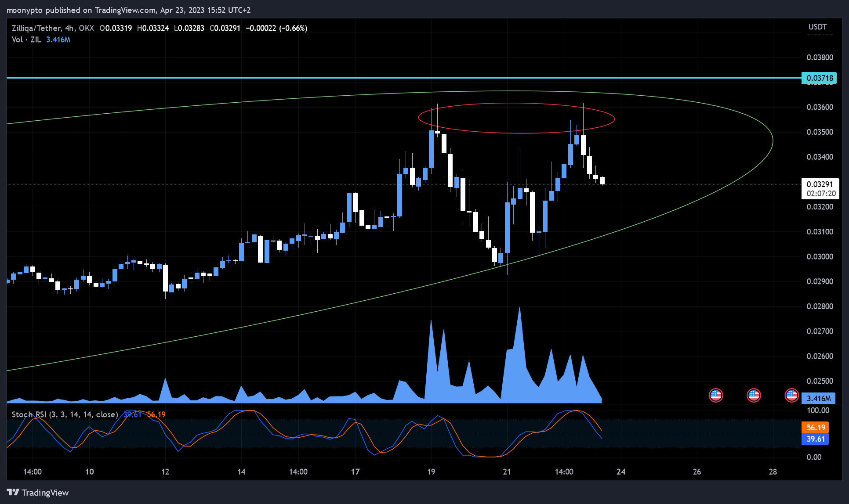Viewport: 849px width, 504px height.
Task: Click the change value −0.00022 (−0.66%) in header
Action: click(x=276, y=28)
